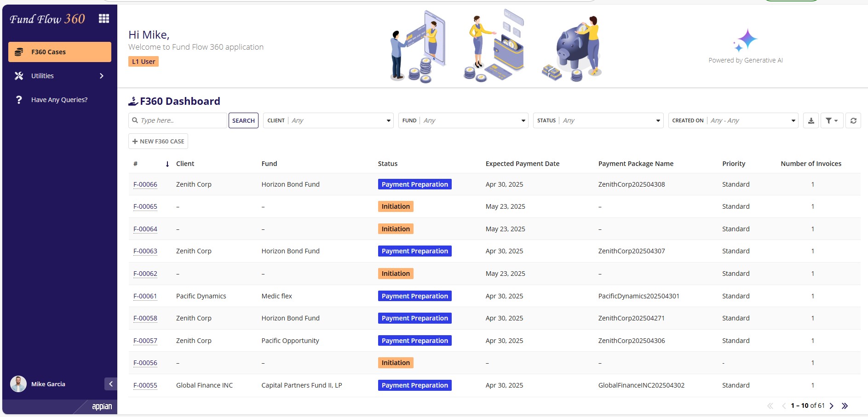Sort by the Status column header

(388, 164)
